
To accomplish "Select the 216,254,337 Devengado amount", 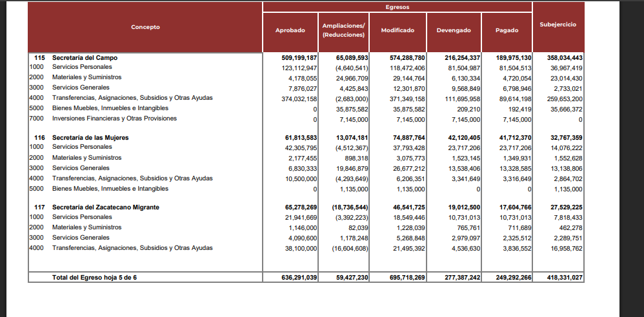I will [456, 57].
